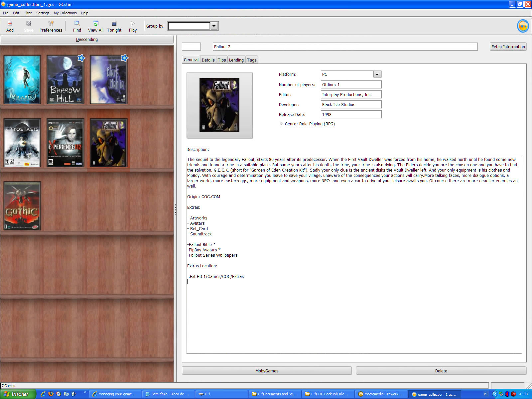The width and height of the screenshot is (532, 399).
Task: Click the Release Date field 1998
Action: click(351, 114)
